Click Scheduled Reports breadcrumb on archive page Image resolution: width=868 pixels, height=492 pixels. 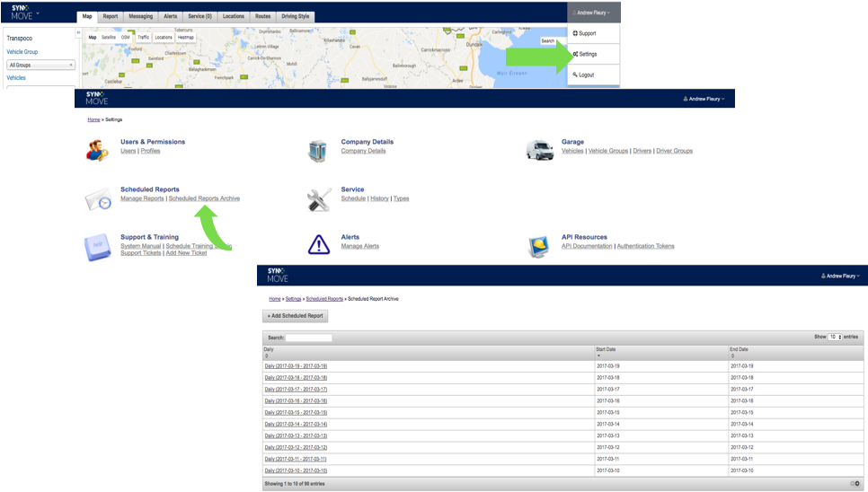click(324, 298)
